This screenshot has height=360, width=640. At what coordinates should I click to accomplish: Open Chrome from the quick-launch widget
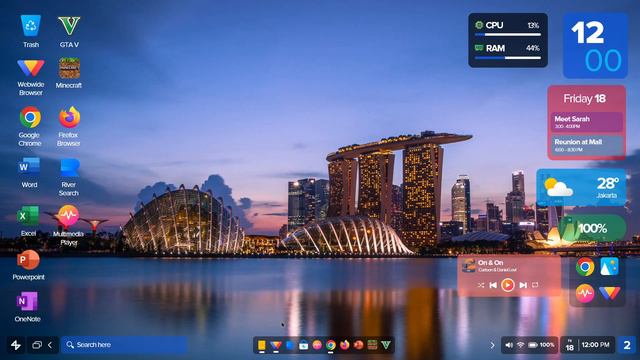[x=585, y=267]
